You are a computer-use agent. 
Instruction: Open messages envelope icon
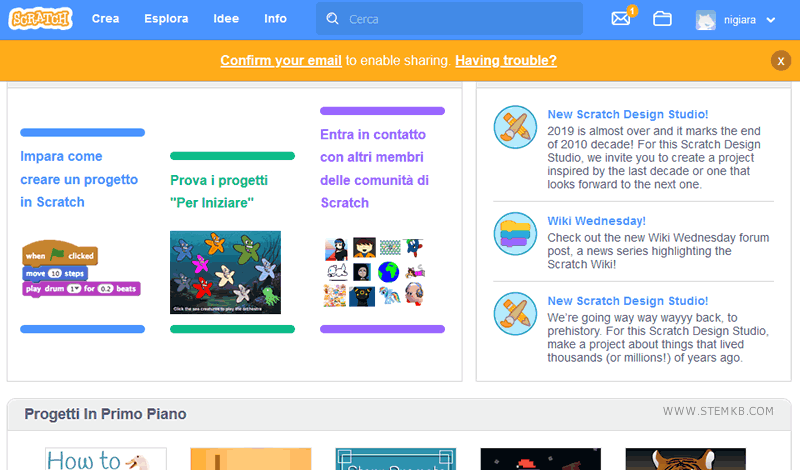click(621, 19)
